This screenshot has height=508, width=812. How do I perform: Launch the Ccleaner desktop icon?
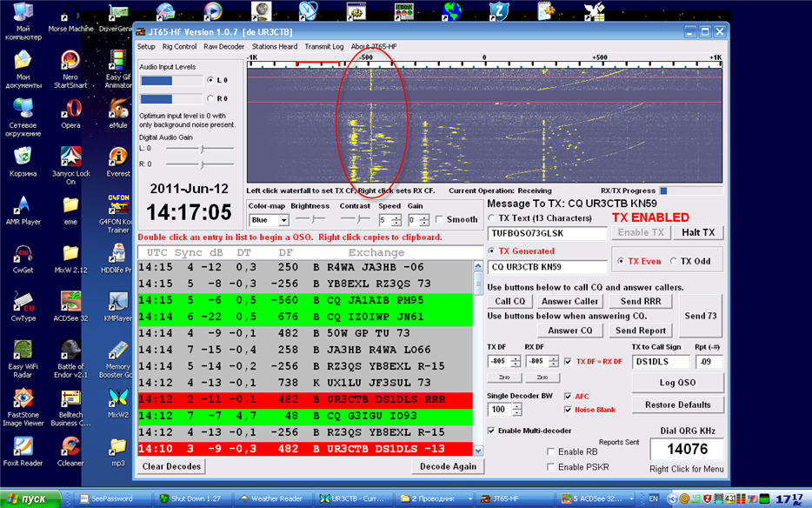[x=70, y=451]
